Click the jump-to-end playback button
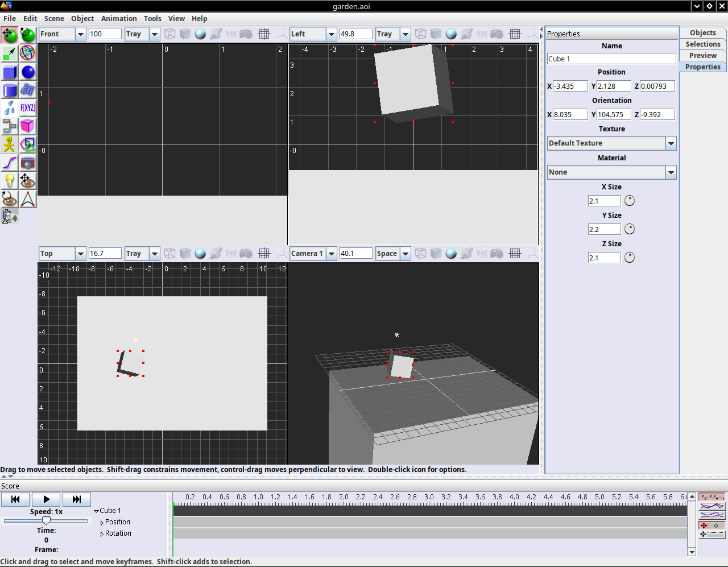 click(77, 499)
